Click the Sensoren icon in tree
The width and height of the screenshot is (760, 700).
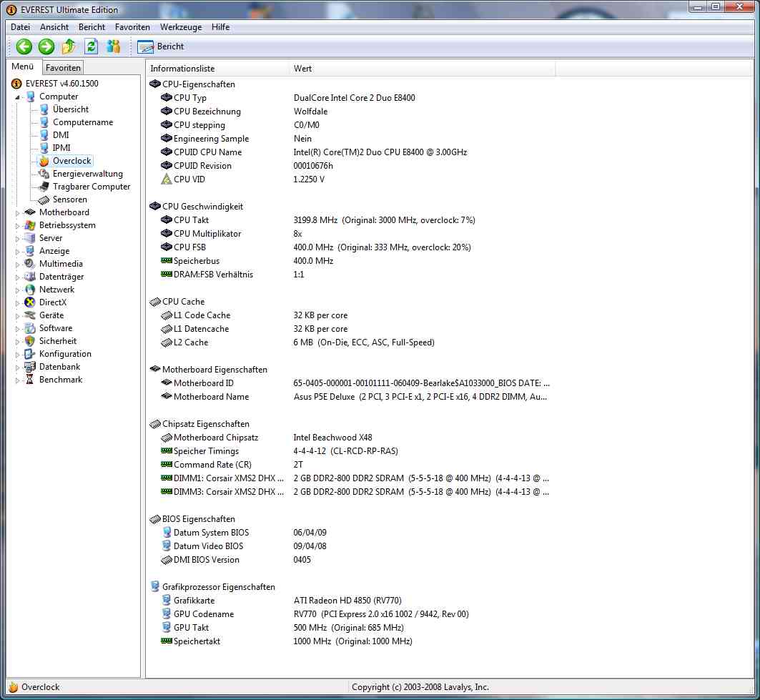44,199
